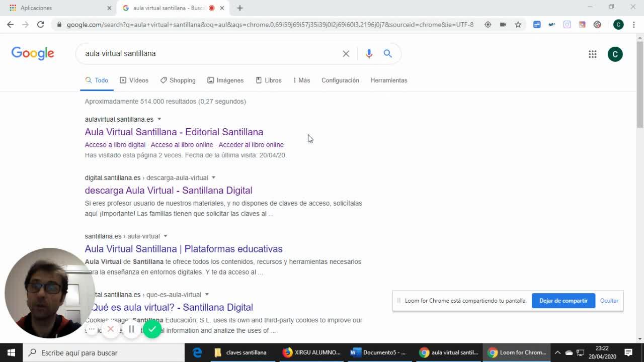The image size is (644, 362).
Task: Close the aula virtual santillana tab
Action: (222, 8)
